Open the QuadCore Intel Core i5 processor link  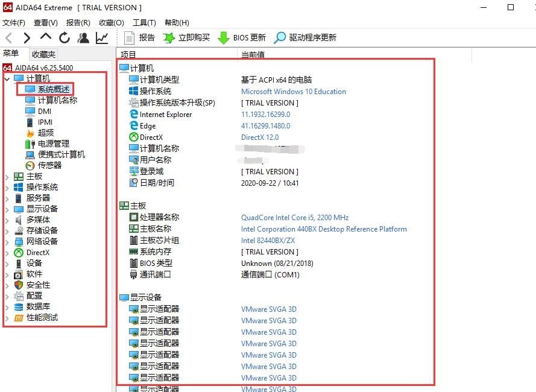pos(295,217)
